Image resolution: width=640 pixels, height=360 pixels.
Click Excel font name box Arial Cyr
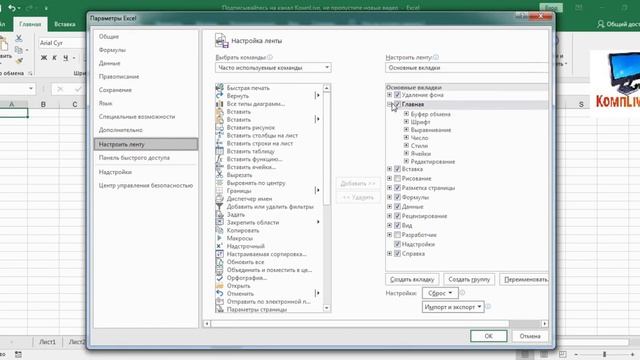[61, 43]
